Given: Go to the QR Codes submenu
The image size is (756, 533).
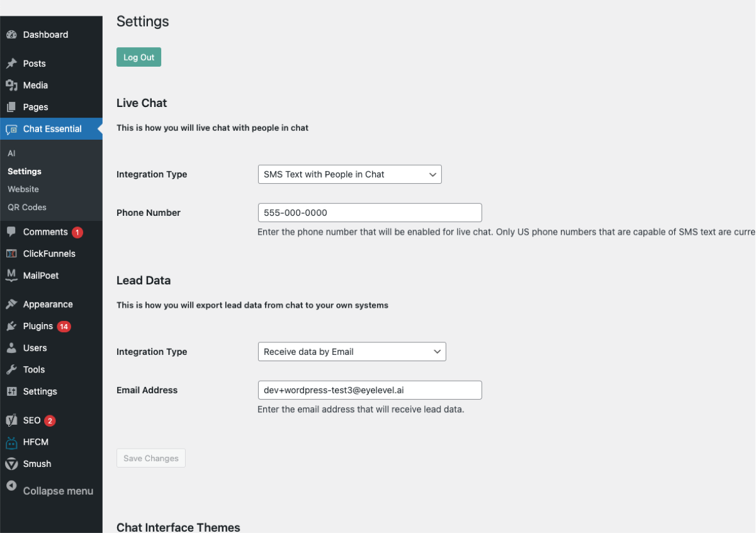Looking at the screenshot, I should [27, 207].
